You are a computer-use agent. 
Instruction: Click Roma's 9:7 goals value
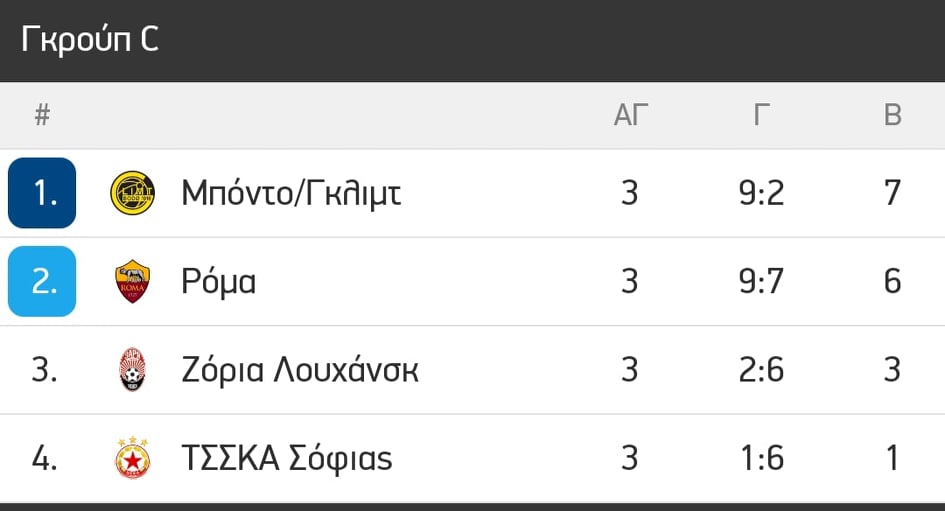pos(762,281)
